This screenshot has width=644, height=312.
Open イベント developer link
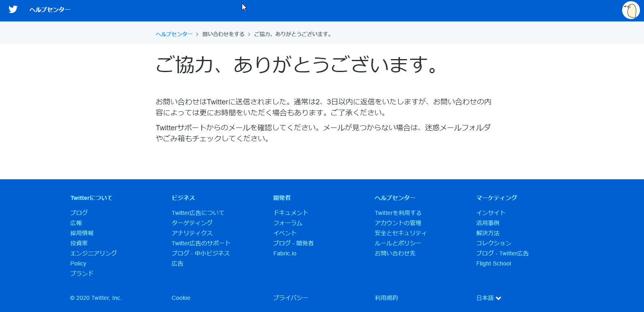(x=285, y=233)
